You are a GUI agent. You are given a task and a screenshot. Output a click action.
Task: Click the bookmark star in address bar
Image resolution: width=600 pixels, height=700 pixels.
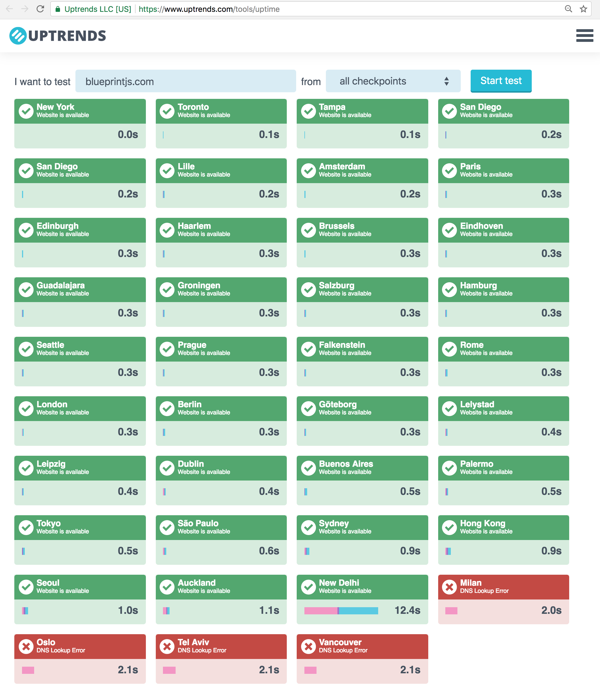pyautogui.click(x=583, y=9)
